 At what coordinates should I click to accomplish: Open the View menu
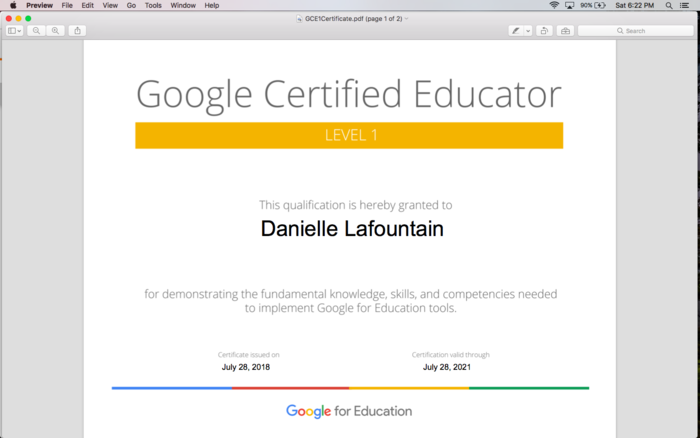(110, 5)
